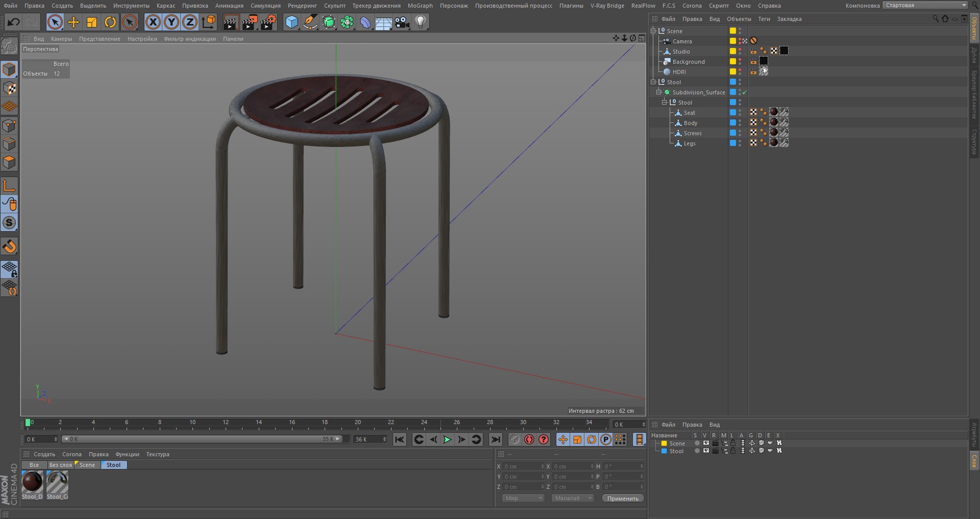Toggle snapping magnet icon

coord(9,246)
